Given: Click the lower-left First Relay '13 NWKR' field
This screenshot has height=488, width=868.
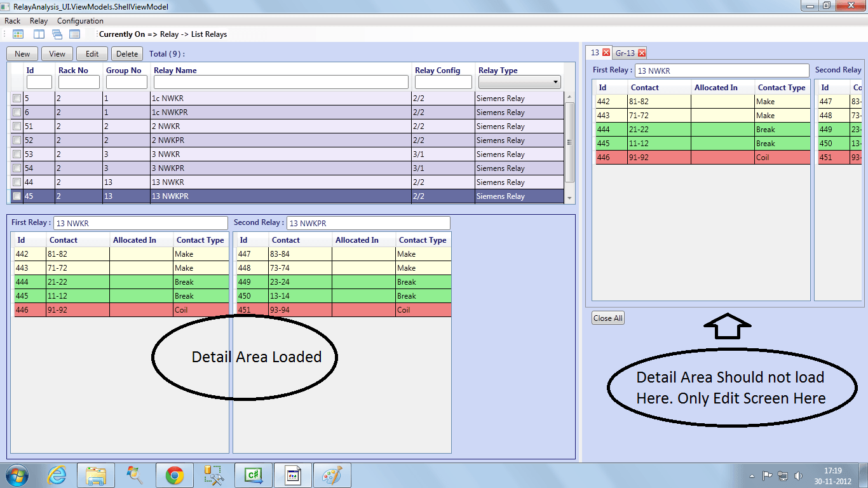Looking at the screenshot, I should [x=140, y=223].
